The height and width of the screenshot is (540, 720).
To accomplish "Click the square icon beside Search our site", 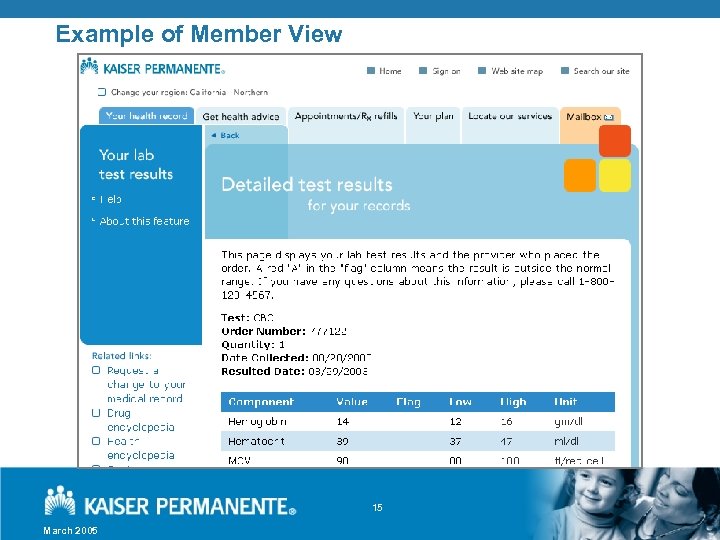I will [x=565, y=71].
